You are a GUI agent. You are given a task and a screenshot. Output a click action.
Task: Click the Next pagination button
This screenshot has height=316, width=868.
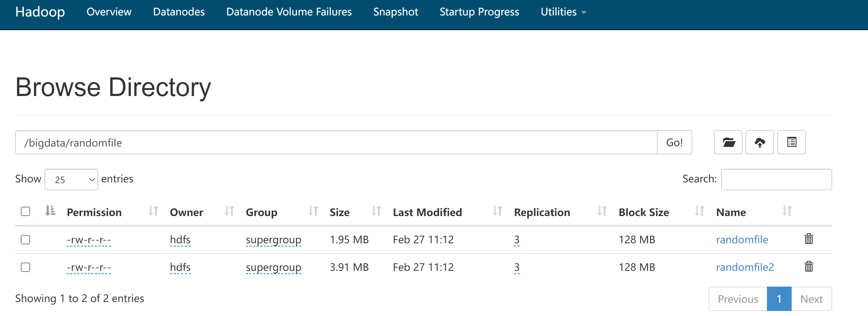tap(811, 299)
